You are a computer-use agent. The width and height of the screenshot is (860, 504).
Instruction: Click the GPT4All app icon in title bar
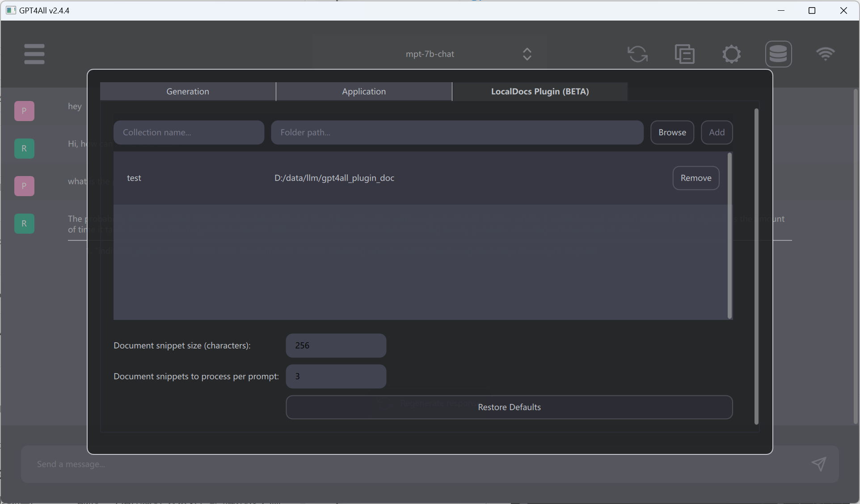click(11, 10)
